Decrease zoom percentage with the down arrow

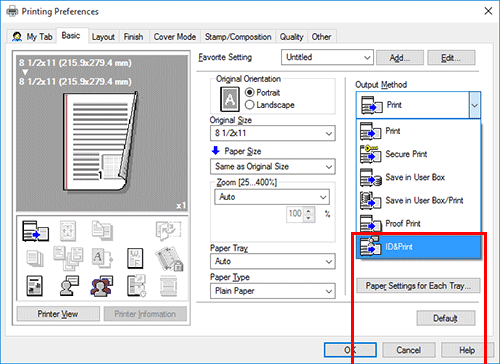[x=309, y=218]
